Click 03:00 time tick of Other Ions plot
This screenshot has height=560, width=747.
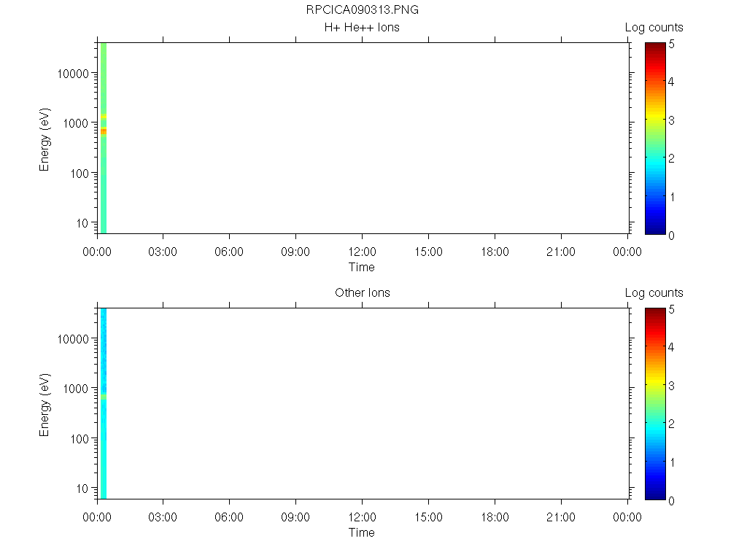[163, 517]
